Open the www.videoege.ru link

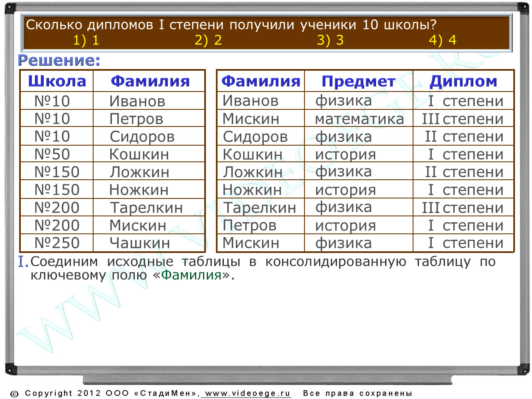click(x=247, y=394)
